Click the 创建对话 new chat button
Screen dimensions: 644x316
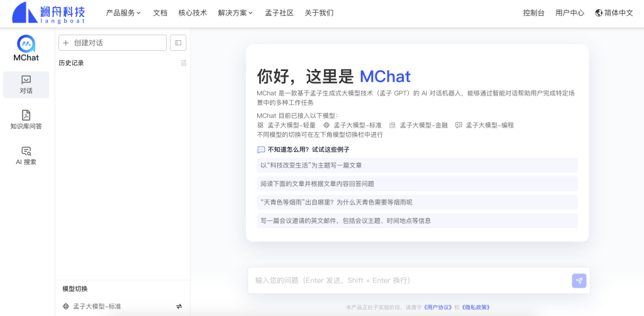point(113,43)
